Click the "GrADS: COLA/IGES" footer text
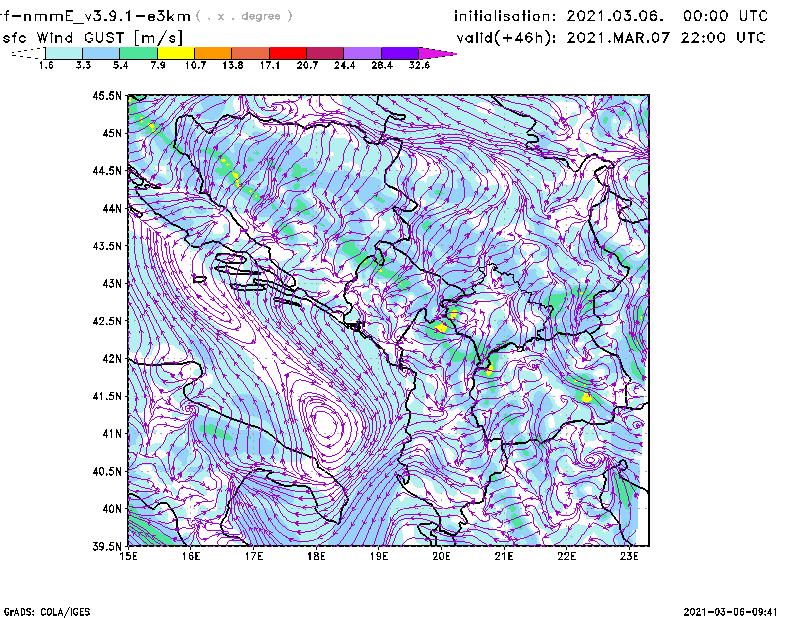 (x=46, y=612)
